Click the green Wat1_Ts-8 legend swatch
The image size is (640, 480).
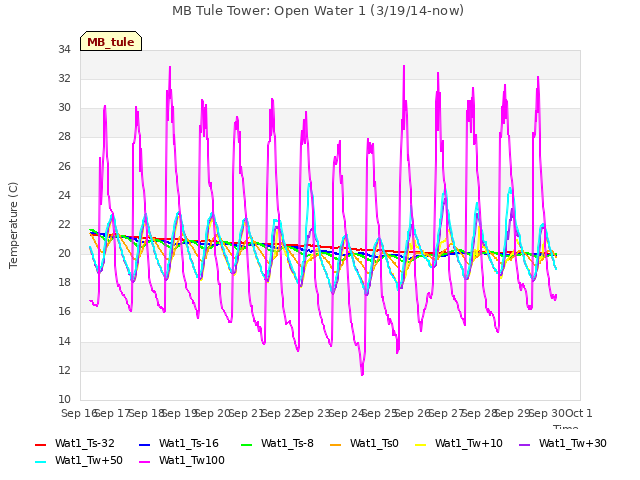point(247,444)
